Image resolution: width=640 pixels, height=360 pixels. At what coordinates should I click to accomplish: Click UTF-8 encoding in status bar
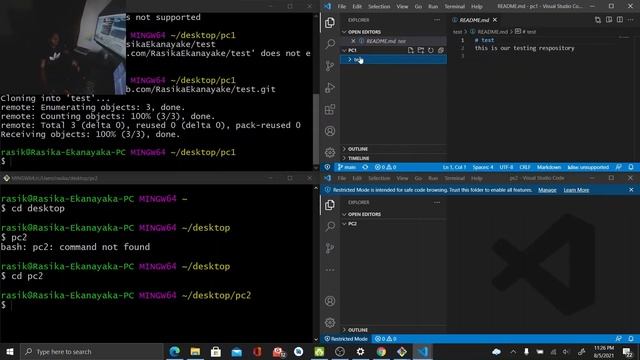tap(506, 167)
